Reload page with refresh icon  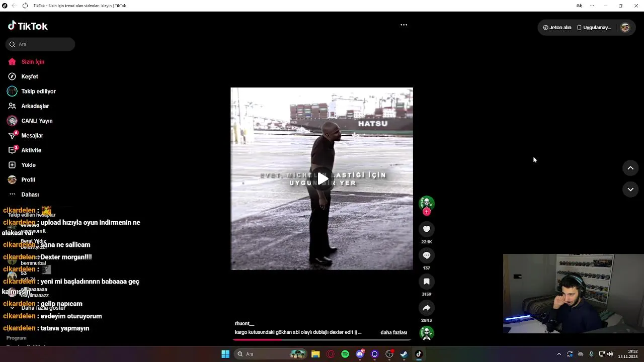point(25,6)
